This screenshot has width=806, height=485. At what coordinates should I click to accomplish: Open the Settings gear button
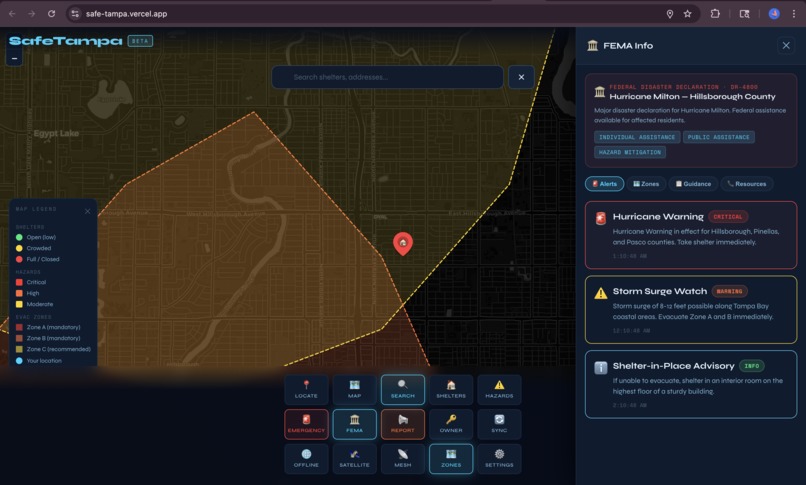pyautogui.click(x=499, y=458)
